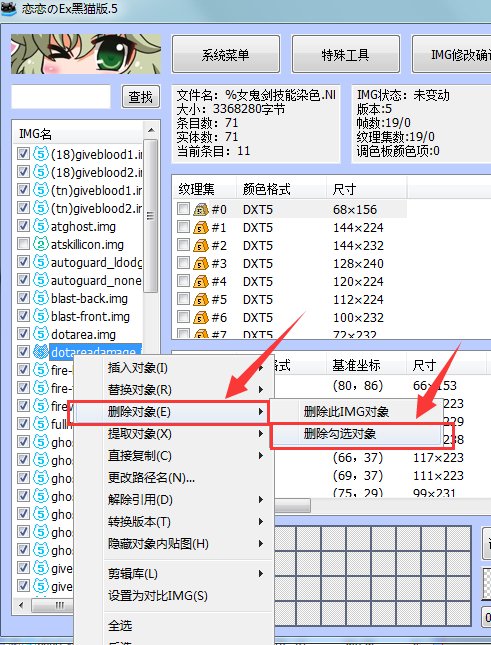The height and width of the screenshot is (645, 491).
Task: Click the IMG修改确认 button
Action: tap(452, 54)
